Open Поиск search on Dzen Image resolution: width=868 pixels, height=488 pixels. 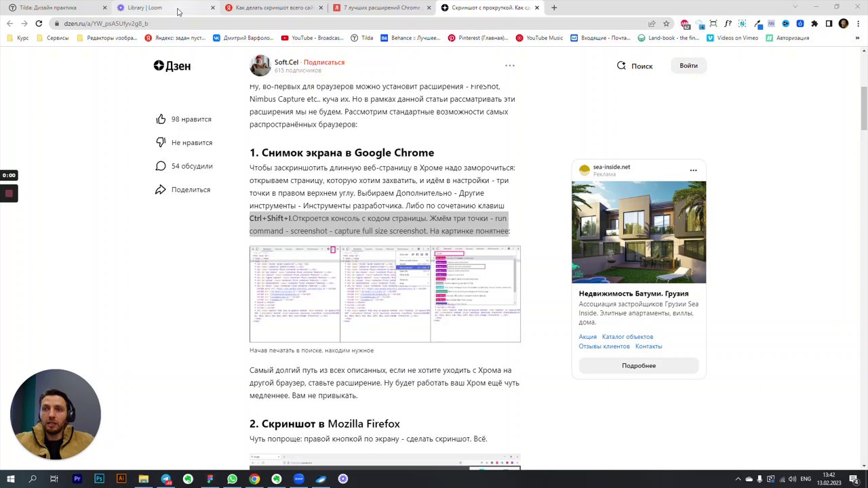[x=635, y=66]
